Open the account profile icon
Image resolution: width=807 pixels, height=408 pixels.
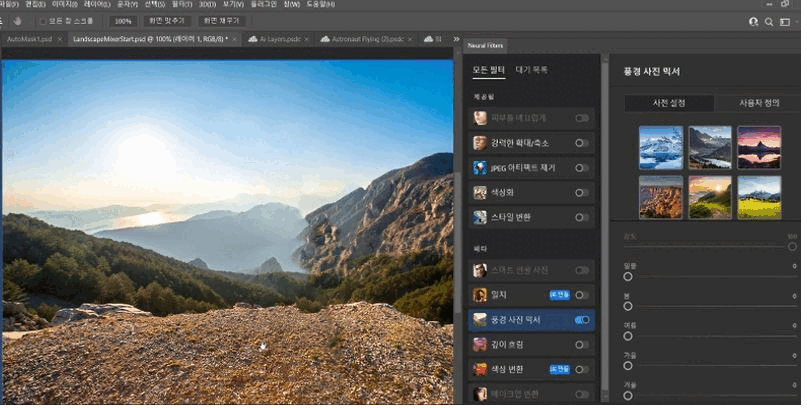(x=753, y=21)
